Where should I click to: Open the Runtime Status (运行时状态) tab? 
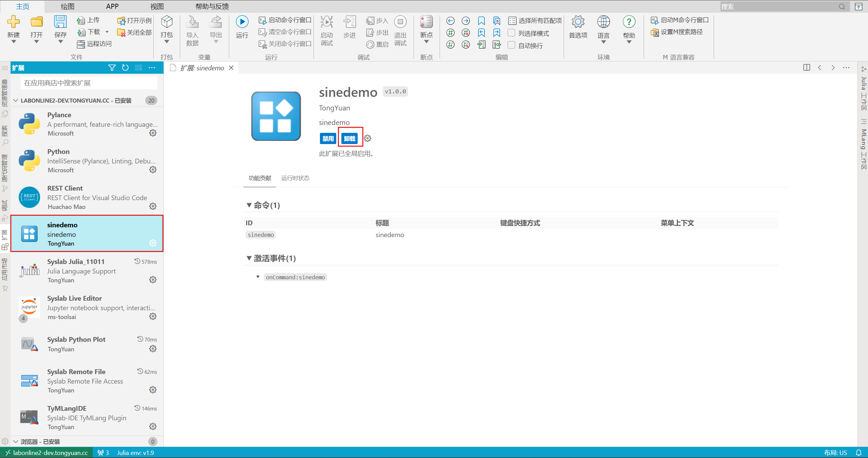(x=295, y=178)
